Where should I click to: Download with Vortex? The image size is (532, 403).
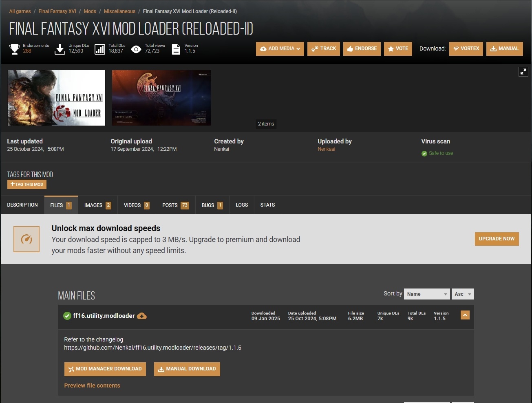point(466,48)
